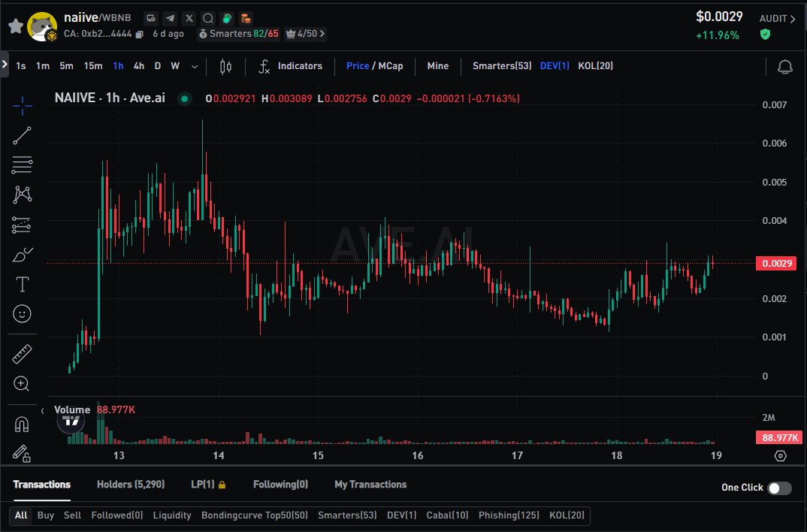Activate the zoom-in magnifier tool

pos(22,384)
